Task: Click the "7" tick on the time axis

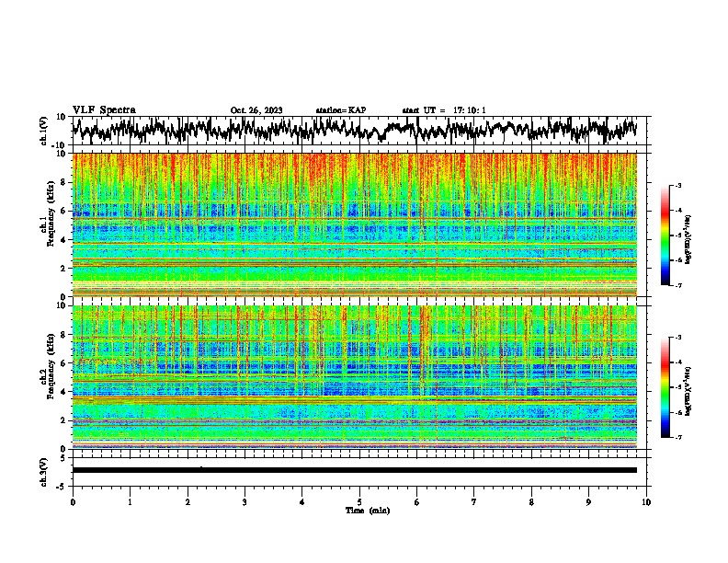Action: (x=474, y=502)
